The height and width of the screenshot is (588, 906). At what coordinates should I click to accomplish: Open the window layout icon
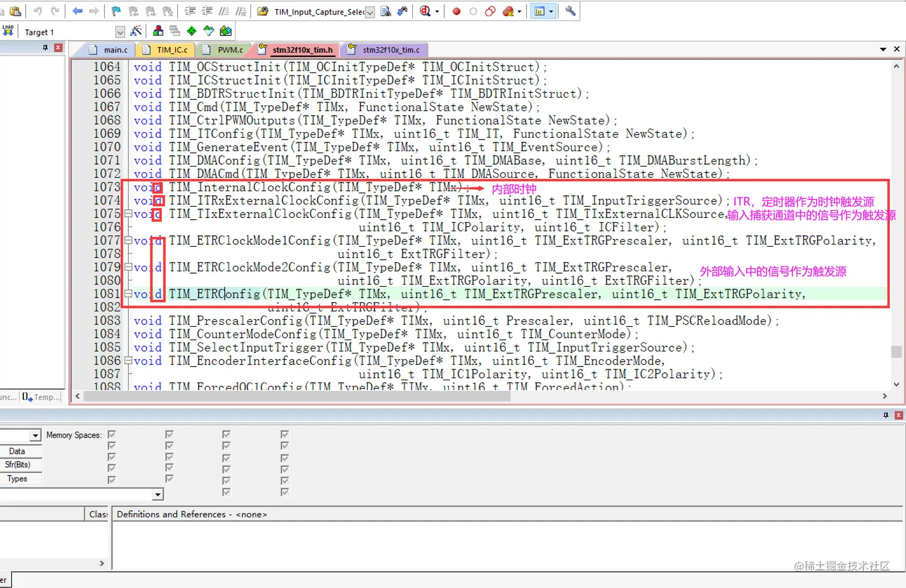point(539,11)
